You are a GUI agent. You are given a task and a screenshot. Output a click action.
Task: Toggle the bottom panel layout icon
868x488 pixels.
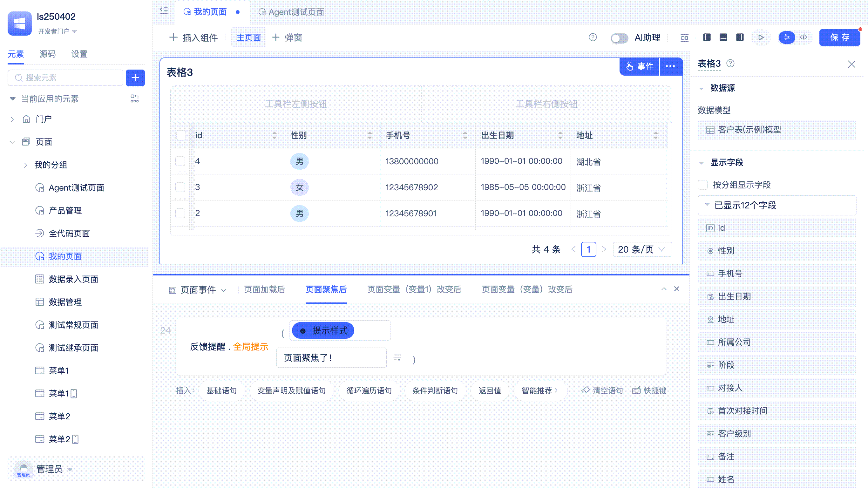(x=723, y=37)
